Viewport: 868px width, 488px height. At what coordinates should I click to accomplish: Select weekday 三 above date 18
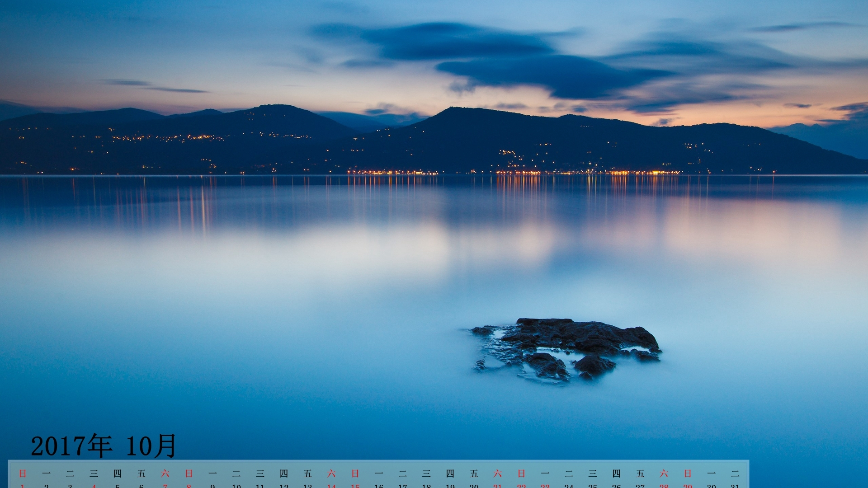tap(426, 473)
